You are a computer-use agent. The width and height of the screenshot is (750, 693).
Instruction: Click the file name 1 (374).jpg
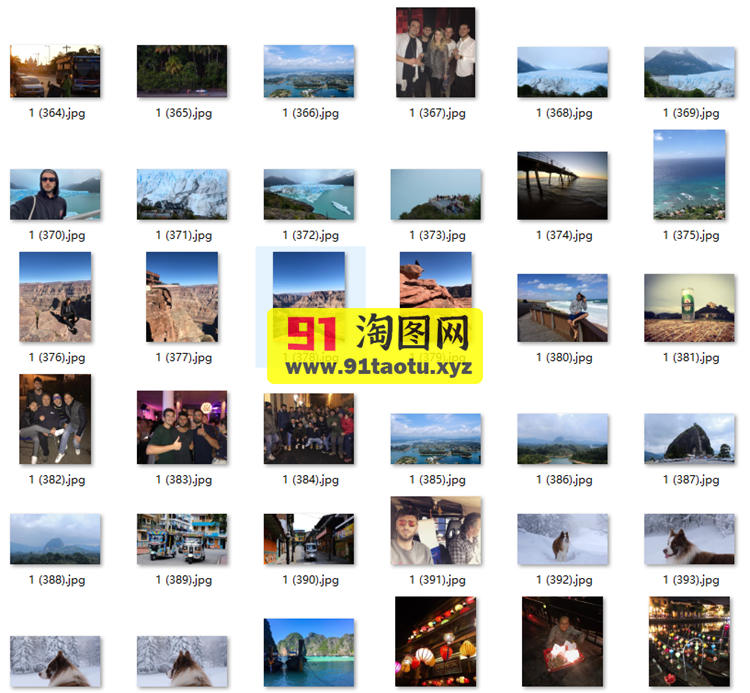pyautogui.click(x=564, y=235)
